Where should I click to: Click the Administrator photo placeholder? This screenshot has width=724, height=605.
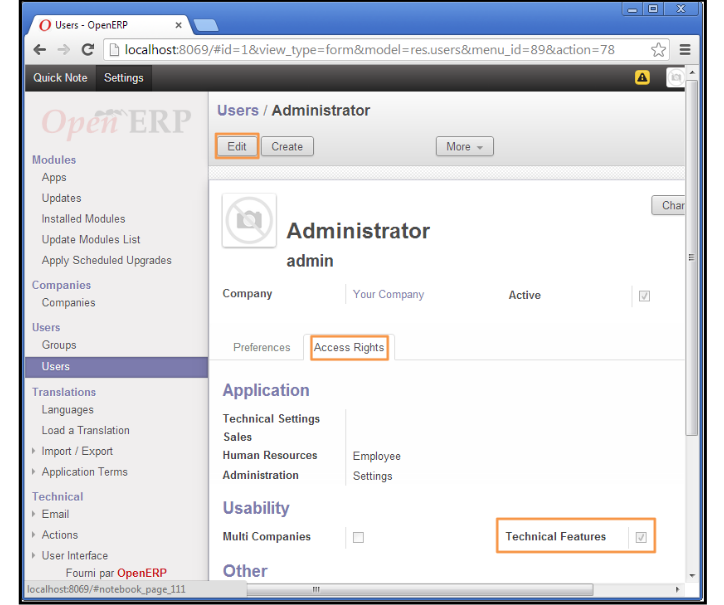point(249,220)
